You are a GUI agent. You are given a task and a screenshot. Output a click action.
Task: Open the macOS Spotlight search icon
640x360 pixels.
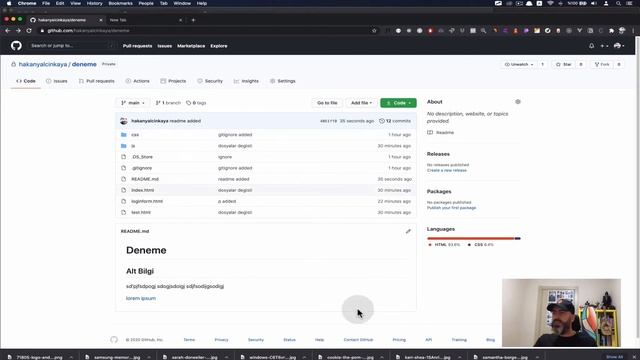618,3
